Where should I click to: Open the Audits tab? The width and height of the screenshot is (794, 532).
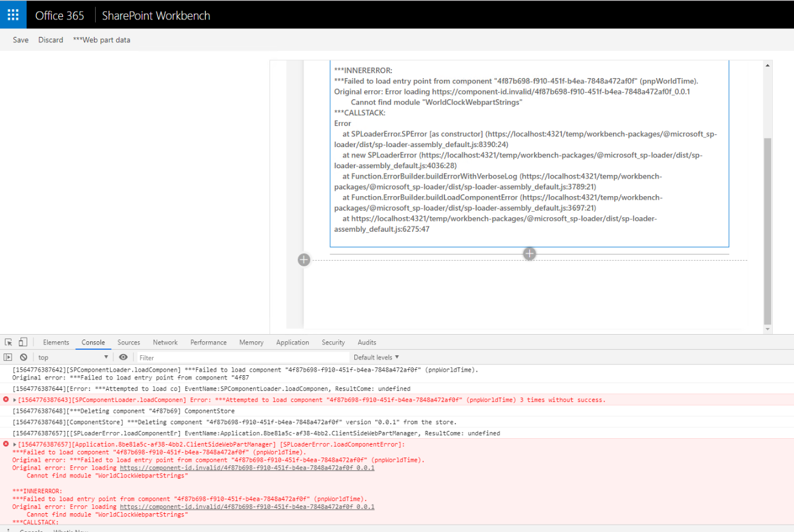pos(367,343)
